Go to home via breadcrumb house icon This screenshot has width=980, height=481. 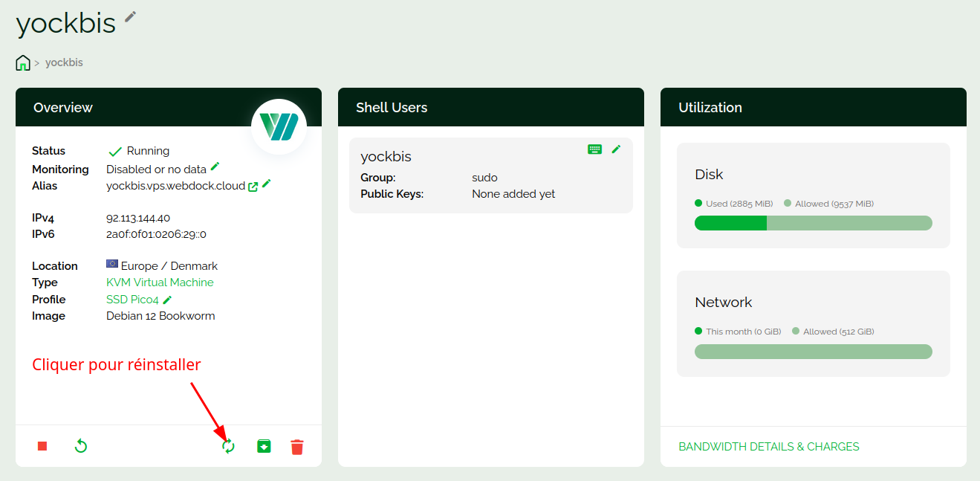click(23, 62)
